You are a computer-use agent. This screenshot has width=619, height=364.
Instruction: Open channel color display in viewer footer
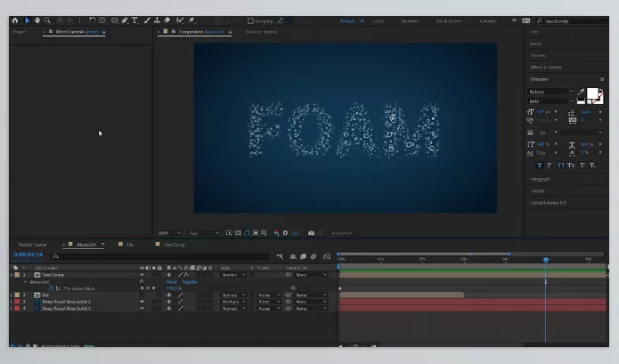[276, 233]
